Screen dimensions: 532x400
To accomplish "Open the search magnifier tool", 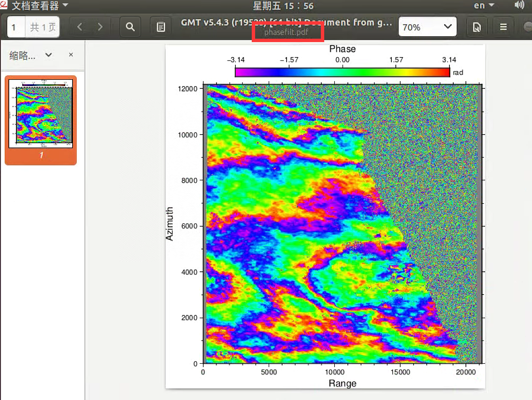I will click(130, 27).
